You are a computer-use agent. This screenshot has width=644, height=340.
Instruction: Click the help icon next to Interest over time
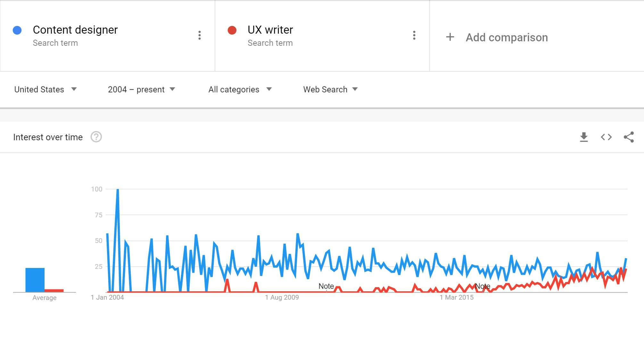click(x=96, y=137)
